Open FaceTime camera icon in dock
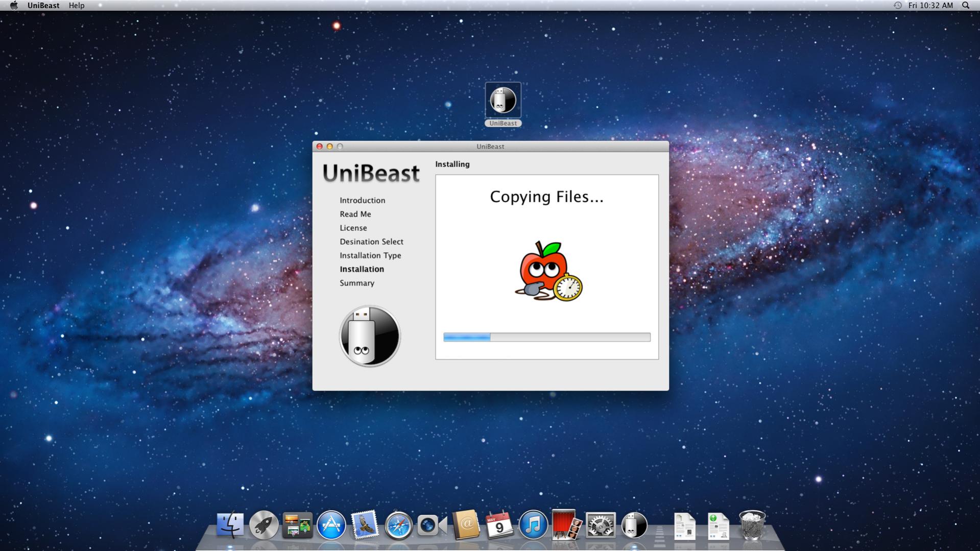Image resolution: width=980 pixels, height=551 pixels. (x=432, y=525)
